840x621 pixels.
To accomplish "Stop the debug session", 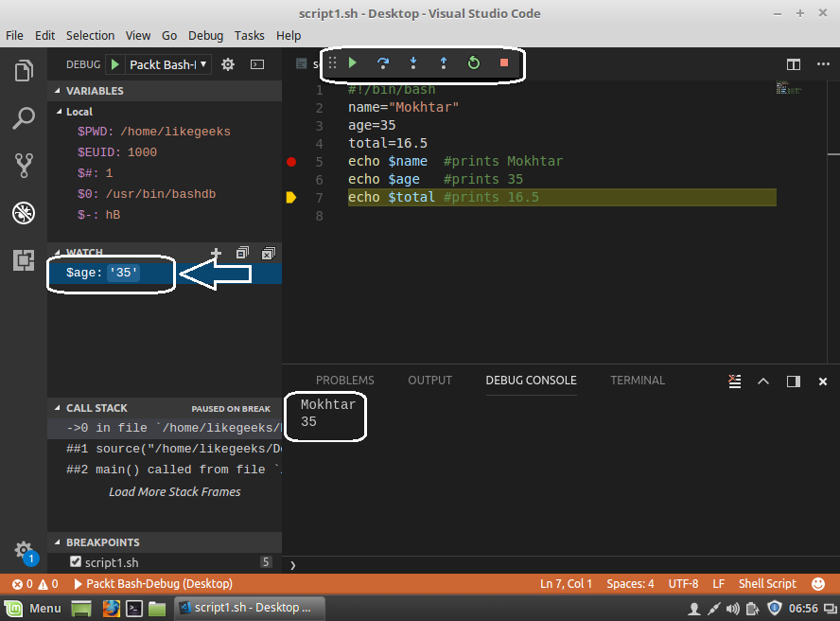I will [504, 63].
